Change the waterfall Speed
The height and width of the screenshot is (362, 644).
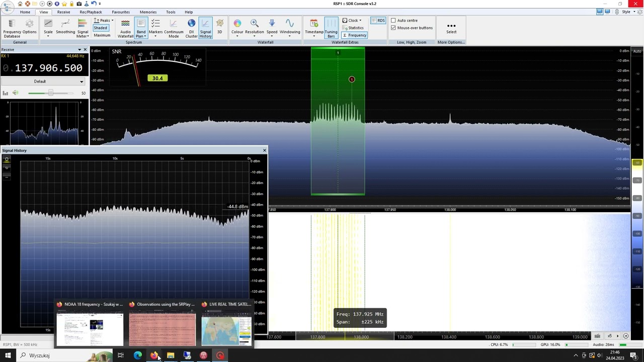click(x=272, y=28)
